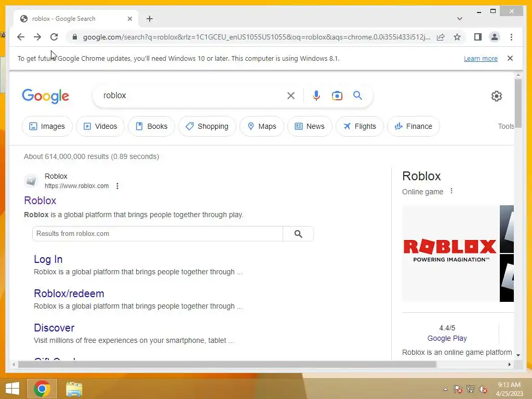Click the vertical scrollbar down arrow

518,355
